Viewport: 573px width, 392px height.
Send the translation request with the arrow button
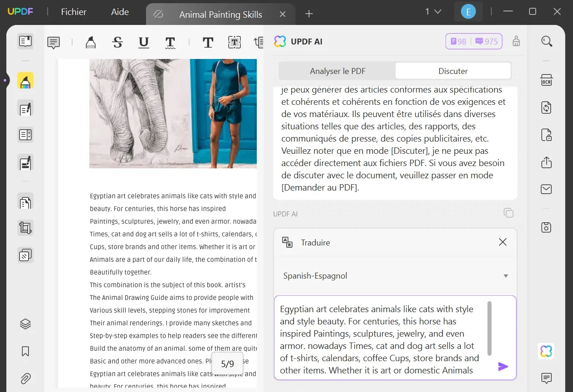(503, 366)
